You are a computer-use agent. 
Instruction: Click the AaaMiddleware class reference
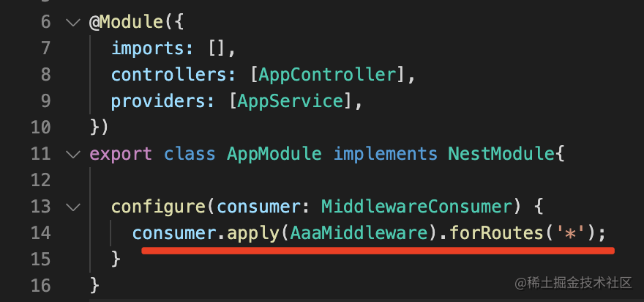(x=359, y=233)
